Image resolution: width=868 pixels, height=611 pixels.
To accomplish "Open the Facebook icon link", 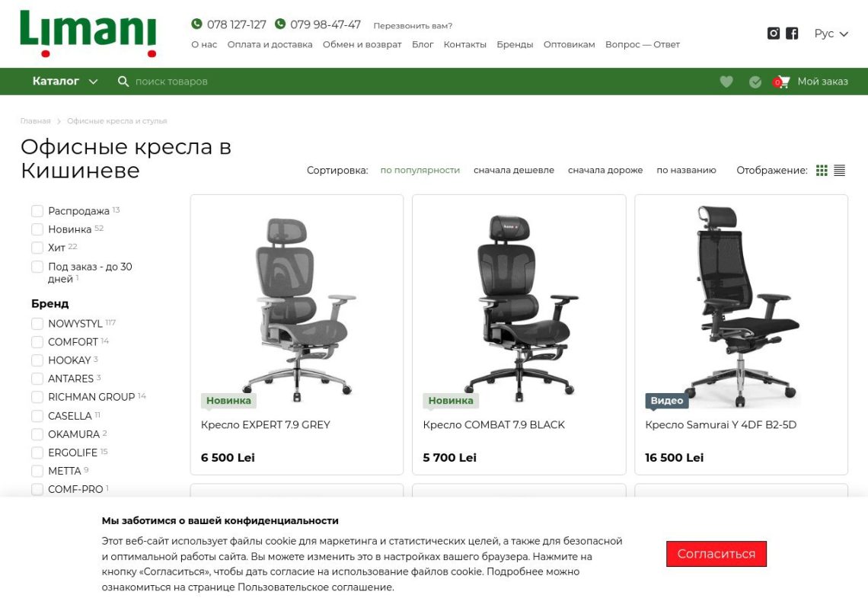I will (x=792, y=34).
